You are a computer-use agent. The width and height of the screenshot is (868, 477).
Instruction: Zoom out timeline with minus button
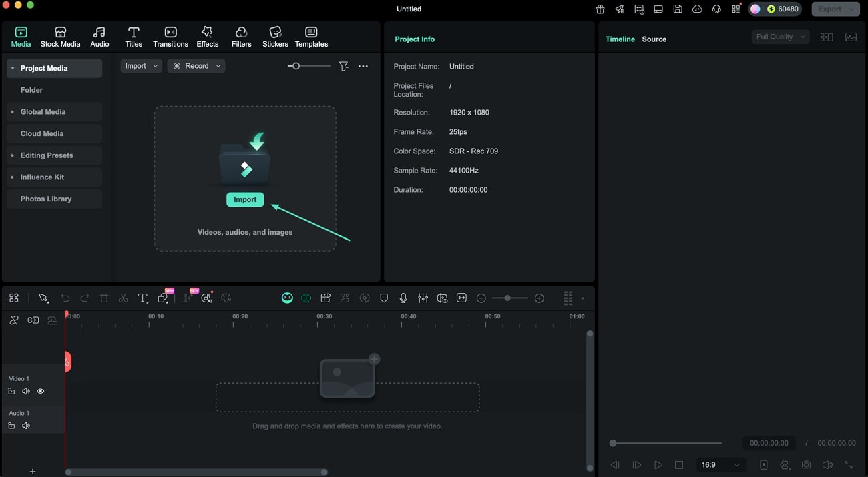click(481, 298)
